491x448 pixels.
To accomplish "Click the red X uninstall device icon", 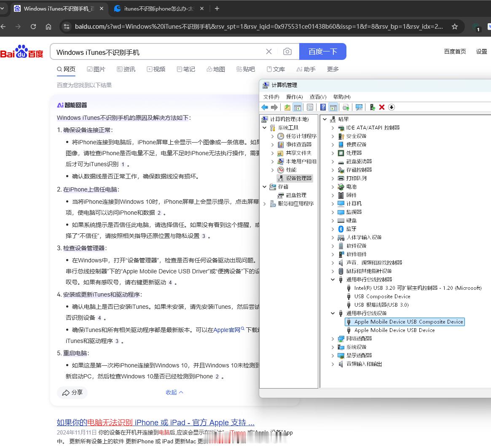I will 382,108.
